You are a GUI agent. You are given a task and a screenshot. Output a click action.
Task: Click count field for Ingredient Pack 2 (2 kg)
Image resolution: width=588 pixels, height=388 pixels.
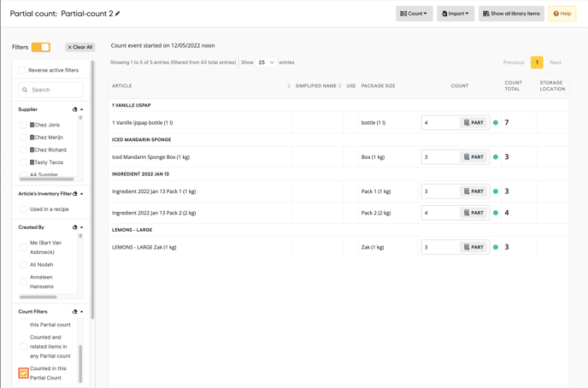coord(440,213)
